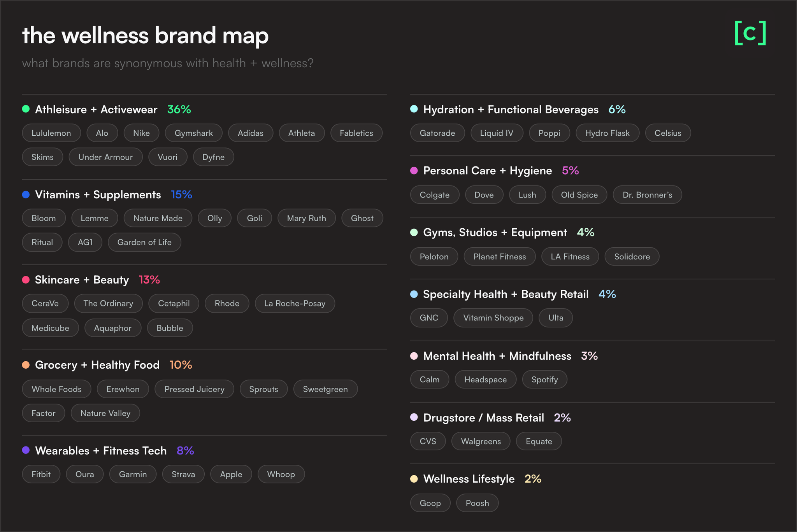Select the Poosh tag
The image size is (797, 532).
tap(477, 503)
